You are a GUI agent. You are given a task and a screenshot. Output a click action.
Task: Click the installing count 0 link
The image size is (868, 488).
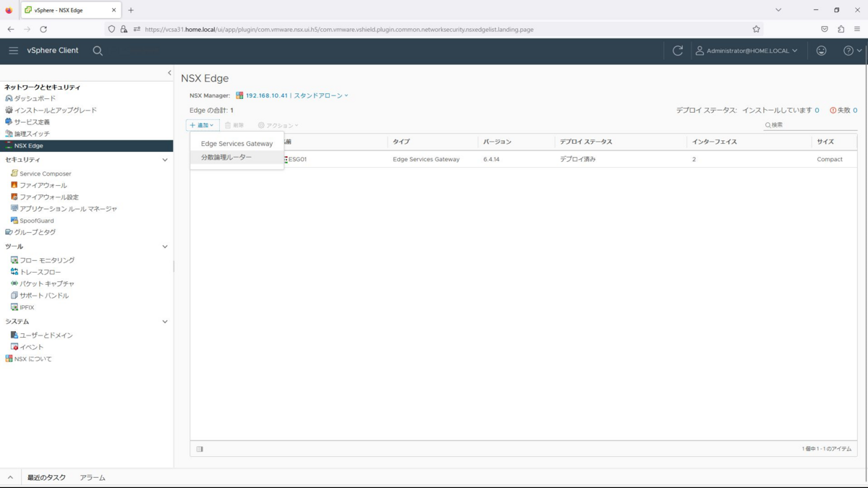(x=817, y=111)
